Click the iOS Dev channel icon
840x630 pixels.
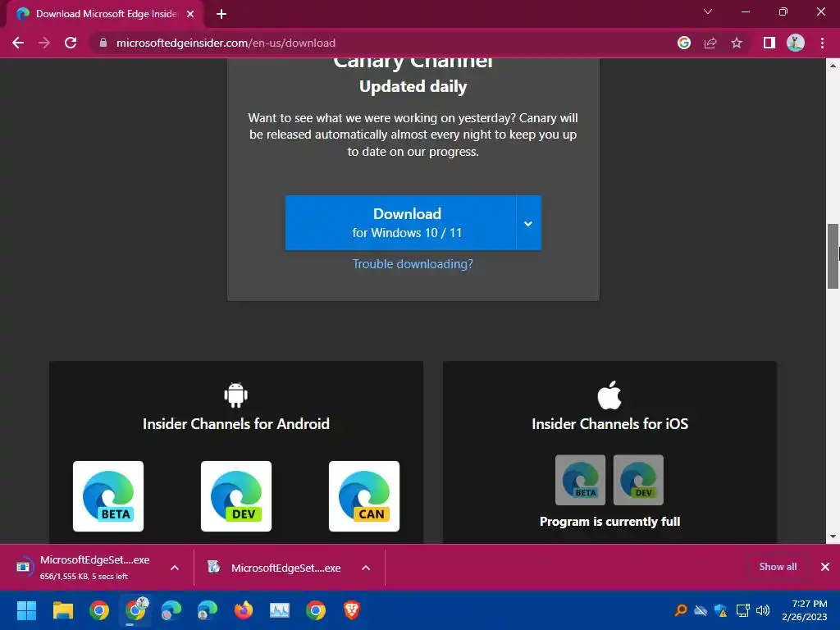point(638,480)
